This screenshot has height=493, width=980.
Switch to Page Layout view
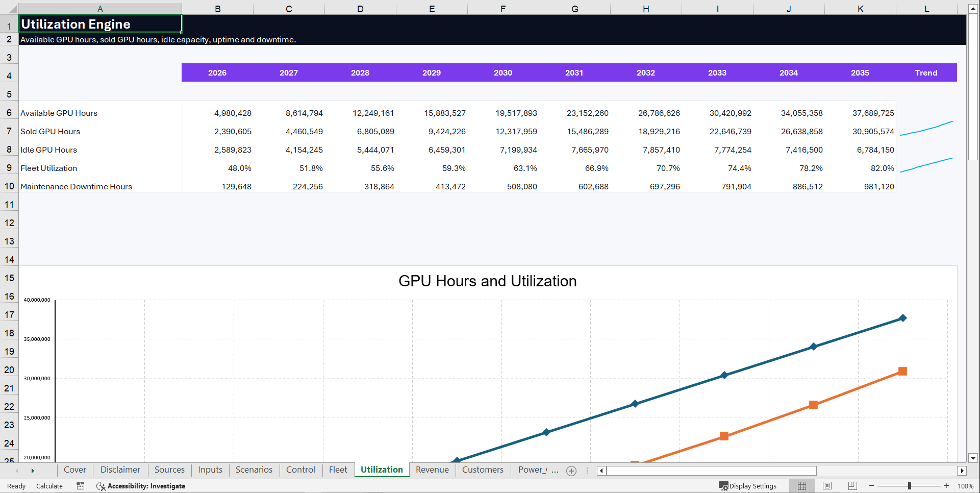click(827, 486)
